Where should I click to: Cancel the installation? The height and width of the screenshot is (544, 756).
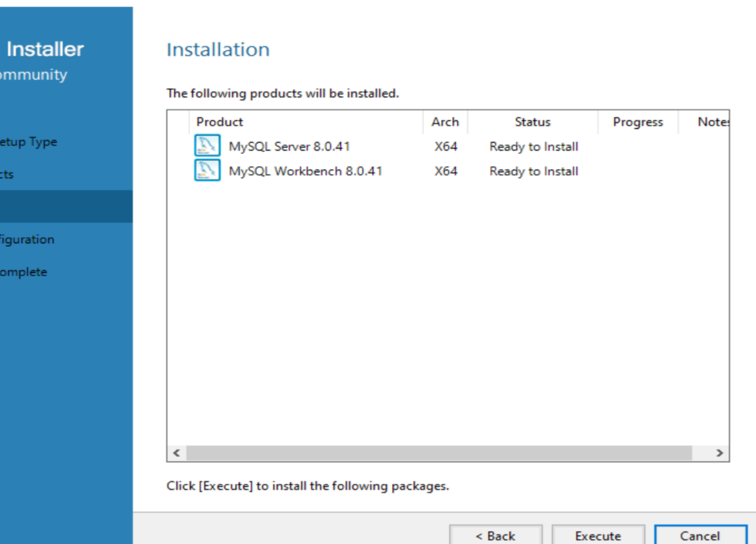(700, 535)
